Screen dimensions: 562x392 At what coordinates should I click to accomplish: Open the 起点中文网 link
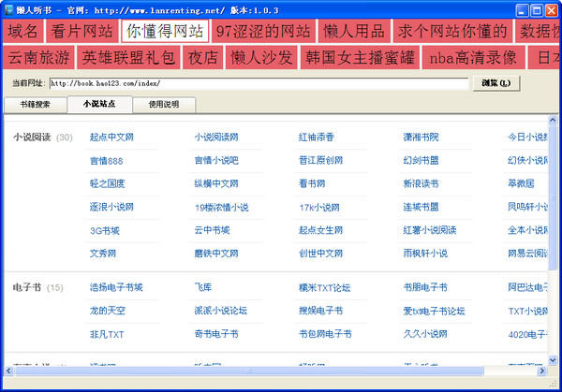coord(111,138)
